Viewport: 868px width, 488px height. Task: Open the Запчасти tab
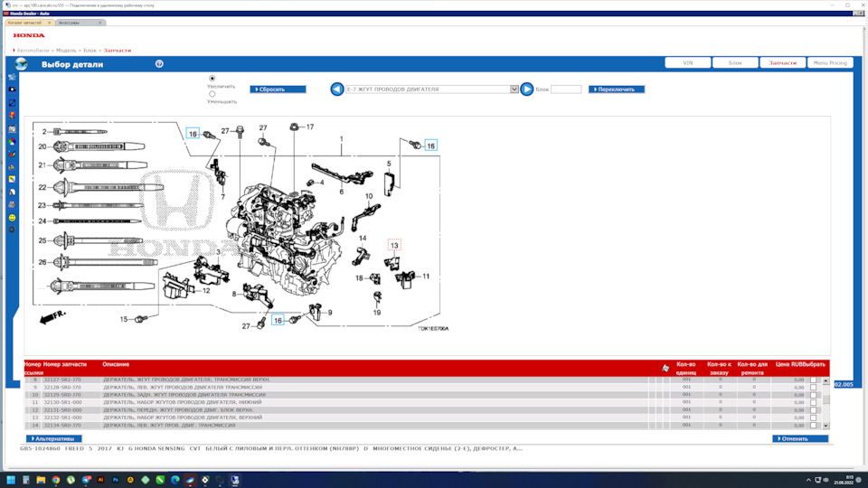coord(783,63)
